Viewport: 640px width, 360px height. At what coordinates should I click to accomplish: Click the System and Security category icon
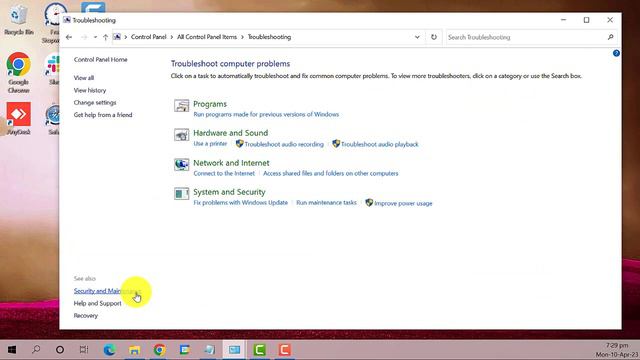coord(182,193)
